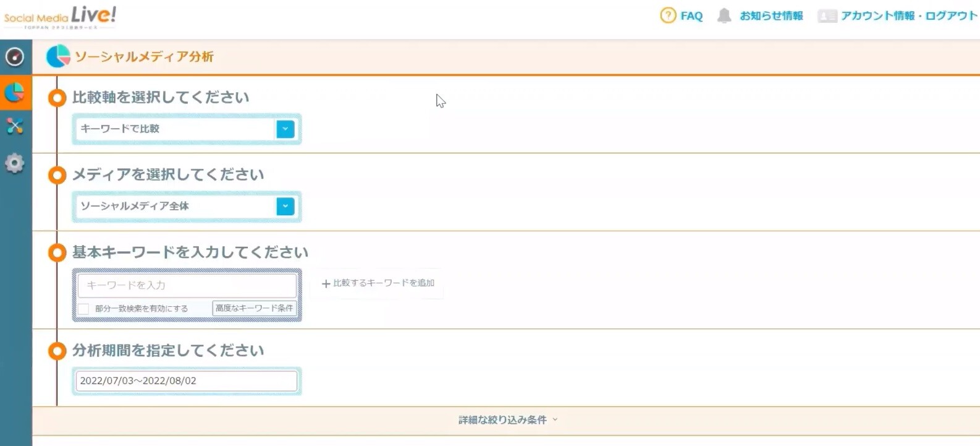Image resolution: width=980 pixels, height=446 pixels.
Task: Click the Social Media Live! logo
Action: click(x=60, y=17)
